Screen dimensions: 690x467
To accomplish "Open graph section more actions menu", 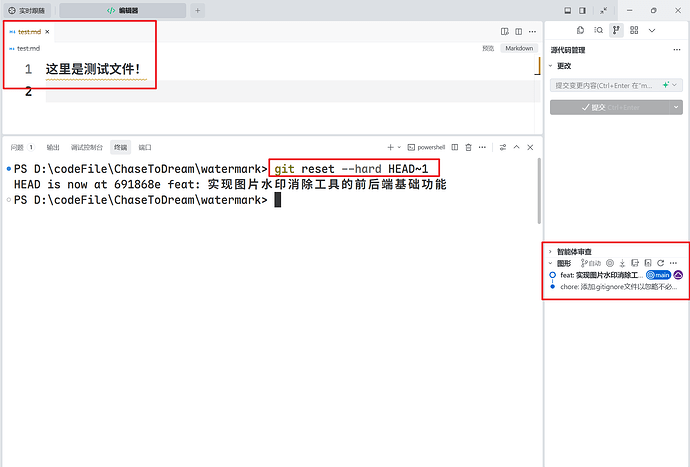I will [x=673, y=263].
